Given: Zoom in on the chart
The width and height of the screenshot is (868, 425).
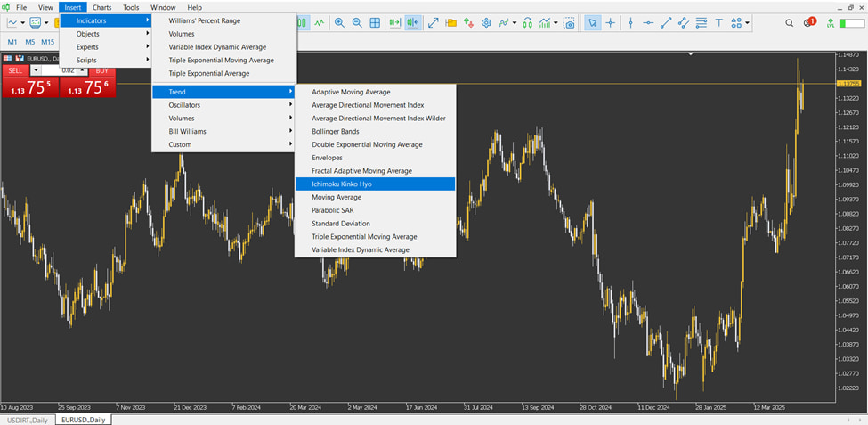Looking at the screenshot, I should (339, 22).
